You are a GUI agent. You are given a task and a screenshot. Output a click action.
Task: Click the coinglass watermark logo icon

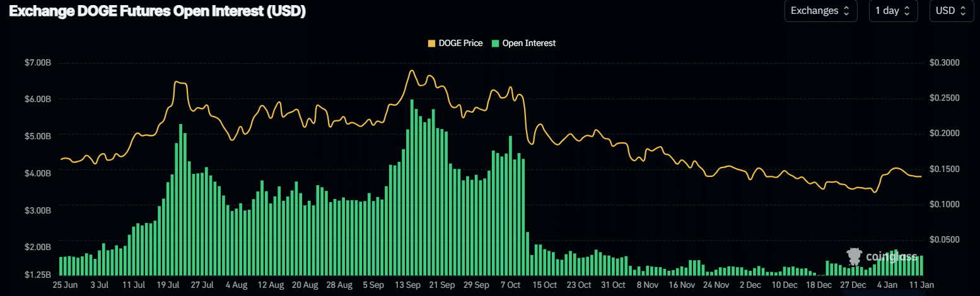point(855,256)
